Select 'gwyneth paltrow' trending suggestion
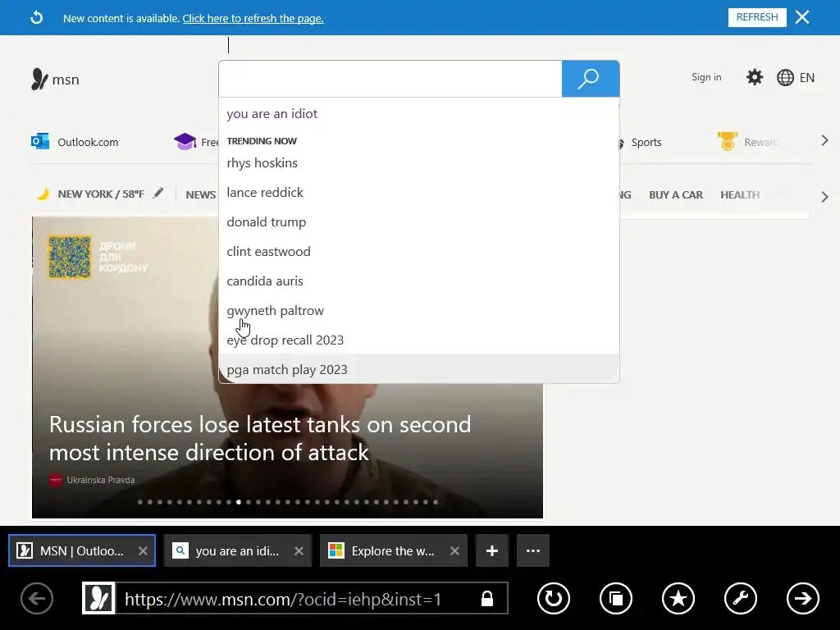 point(419,311)
